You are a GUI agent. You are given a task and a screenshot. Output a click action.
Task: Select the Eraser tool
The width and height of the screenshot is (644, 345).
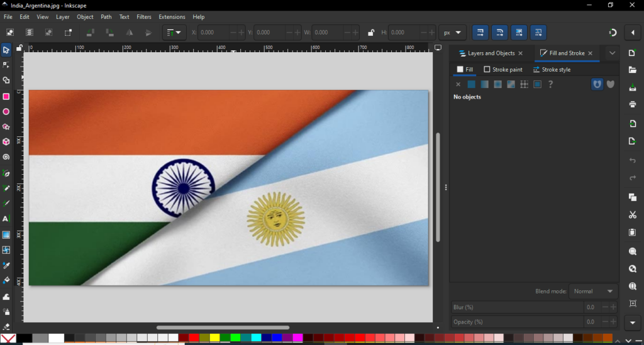coord(6,327)
